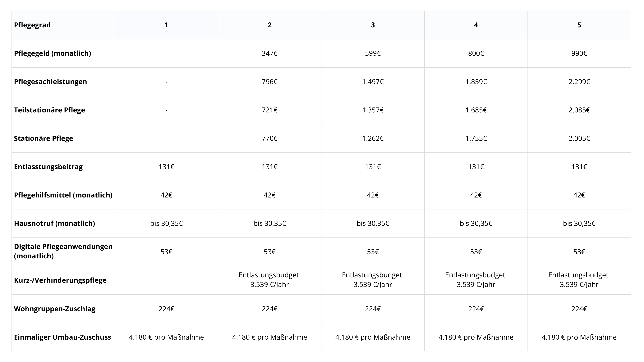Select the Wohngruppen-Zuschlag row label

55,309
